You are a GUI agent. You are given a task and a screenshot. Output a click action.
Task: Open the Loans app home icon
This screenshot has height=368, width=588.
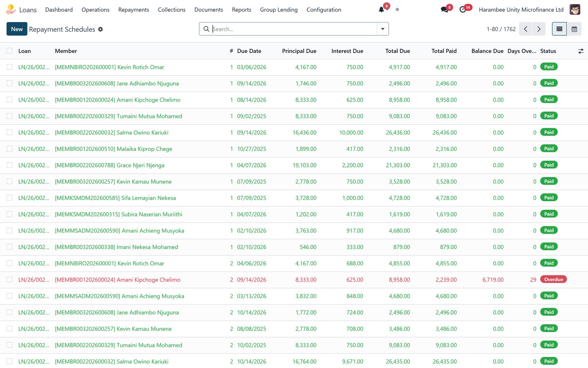coord(10,10)
